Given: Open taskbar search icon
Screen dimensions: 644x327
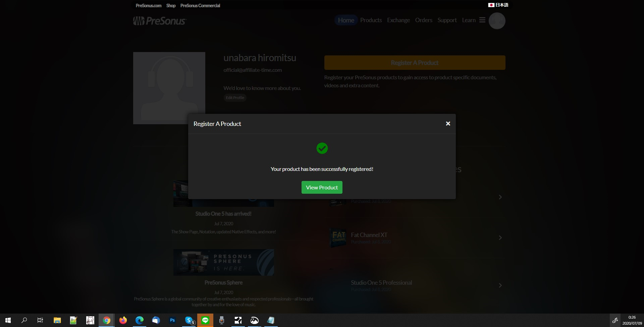Looking at the screenshot, I should click(24, 320).
